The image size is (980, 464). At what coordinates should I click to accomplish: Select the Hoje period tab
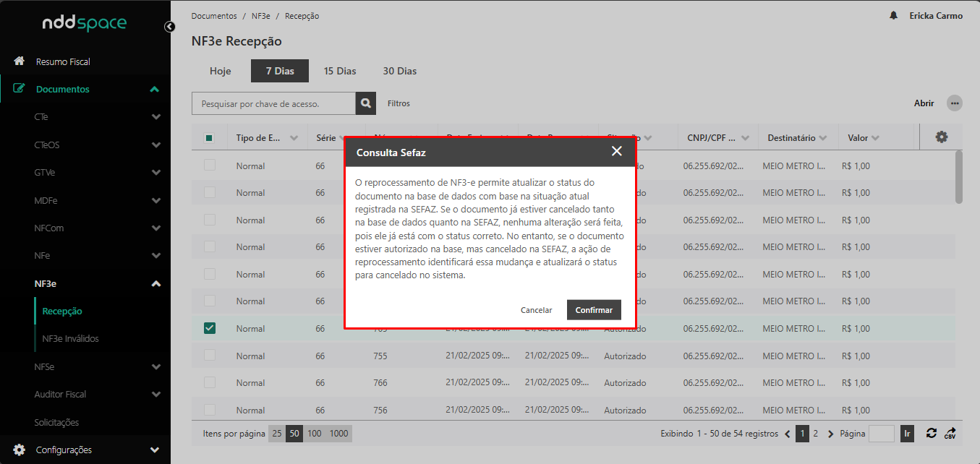[220, 71]
